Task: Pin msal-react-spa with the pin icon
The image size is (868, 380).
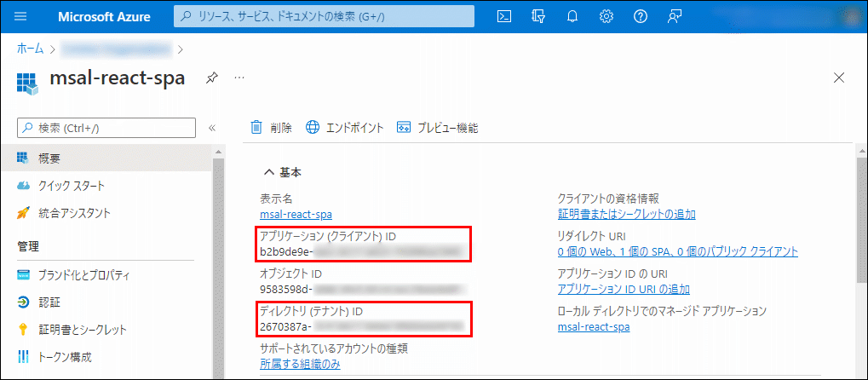Action: click(211, 78)
